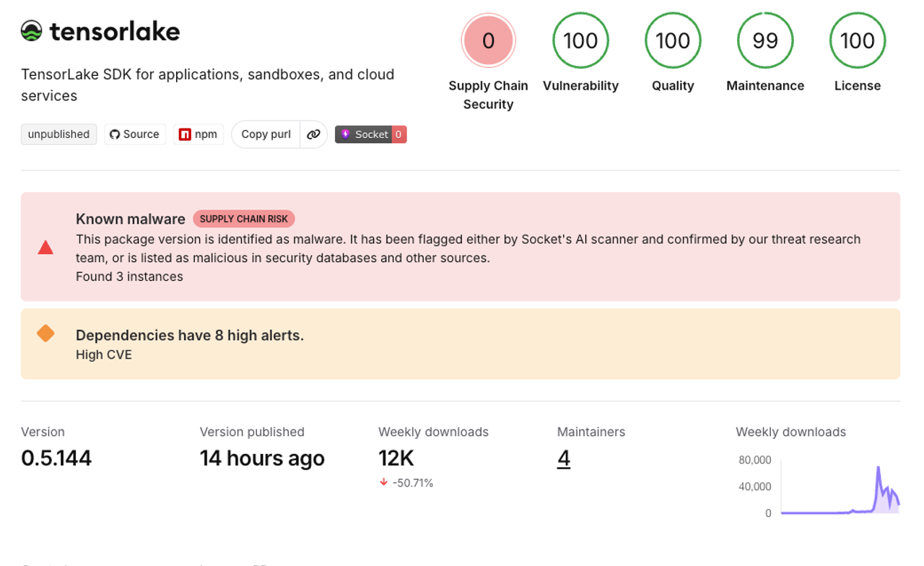The width and height of the screenshot is (924, 566).
Task: Click the red warning triangle icon
Action: tap(45, 248)
